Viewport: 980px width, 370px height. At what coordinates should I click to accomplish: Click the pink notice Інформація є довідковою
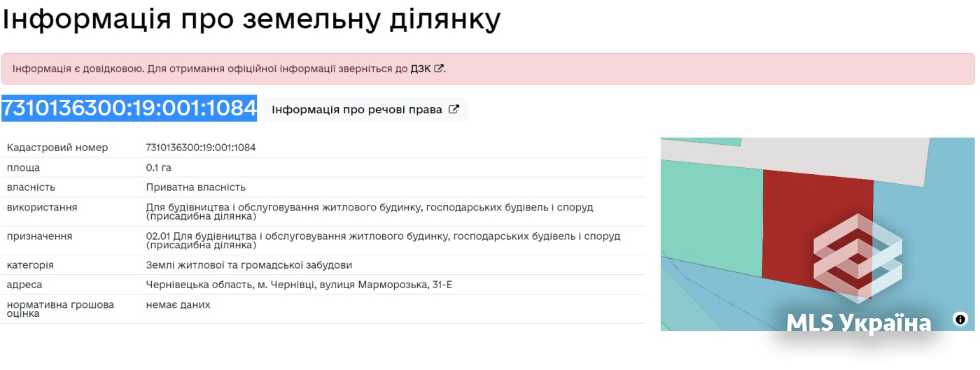(488, 69)
